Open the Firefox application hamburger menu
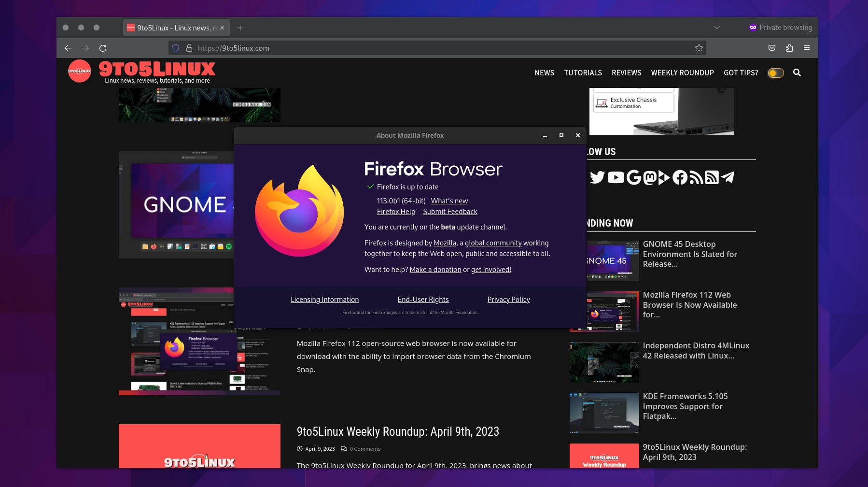 pos(807,48)
